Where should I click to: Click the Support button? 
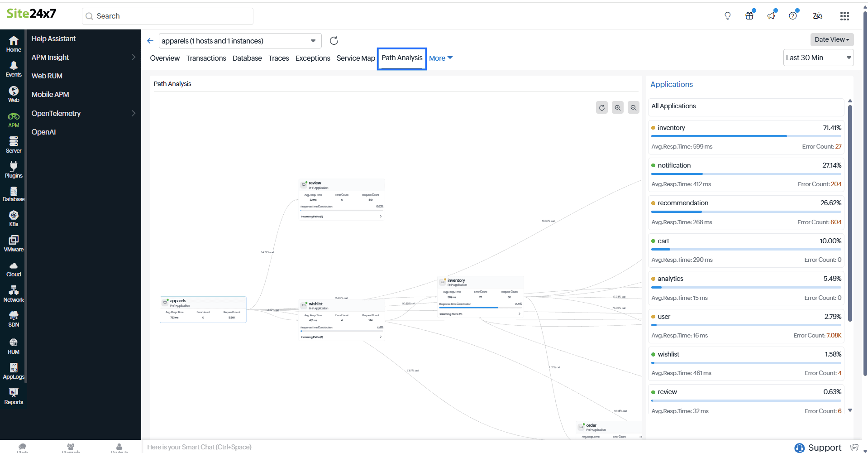coord(817,447)
